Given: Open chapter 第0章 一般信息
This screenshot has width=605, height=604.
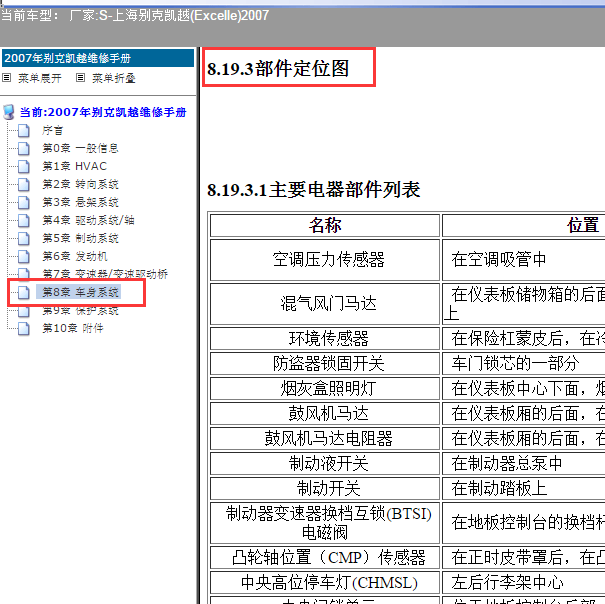Looking at the screenshot, I should pos(80,148).
